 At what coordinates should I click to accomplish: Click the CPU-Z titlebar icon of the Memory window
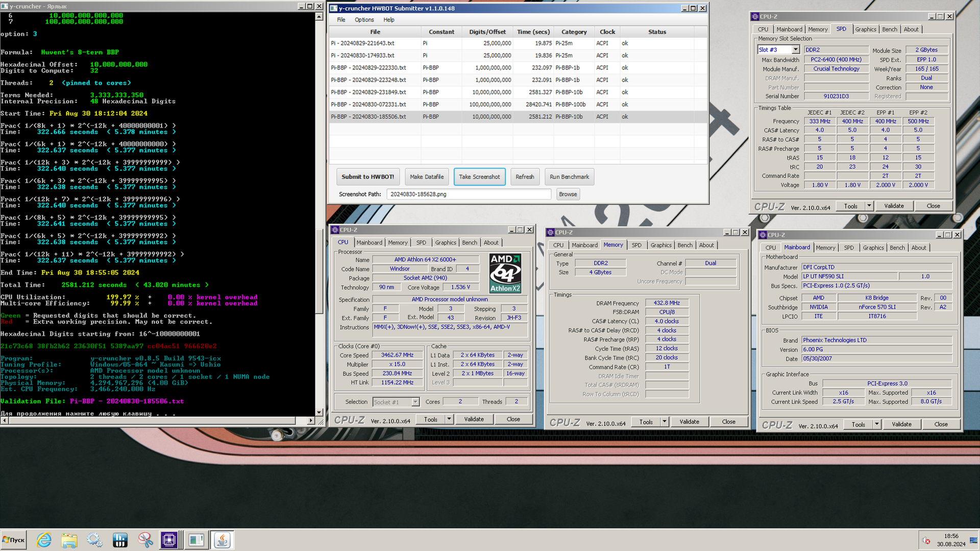[x=550, y=232]
